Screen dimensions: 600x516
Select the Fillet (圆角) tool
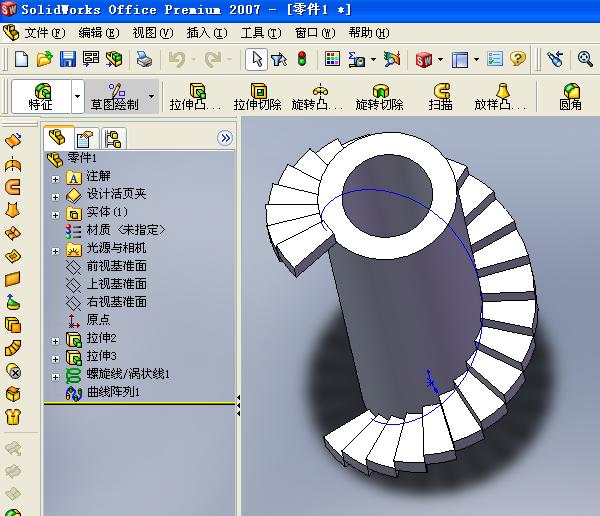click(571, 97)
